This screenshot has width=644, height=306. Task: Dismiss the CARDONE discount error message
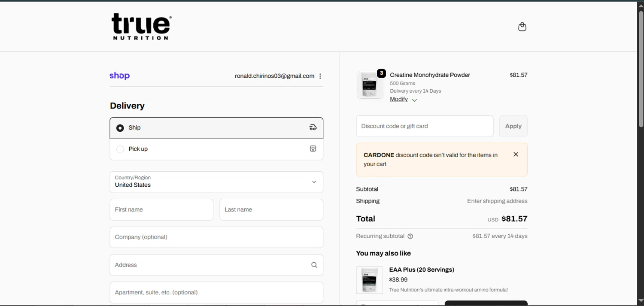(x=516, y=155)
